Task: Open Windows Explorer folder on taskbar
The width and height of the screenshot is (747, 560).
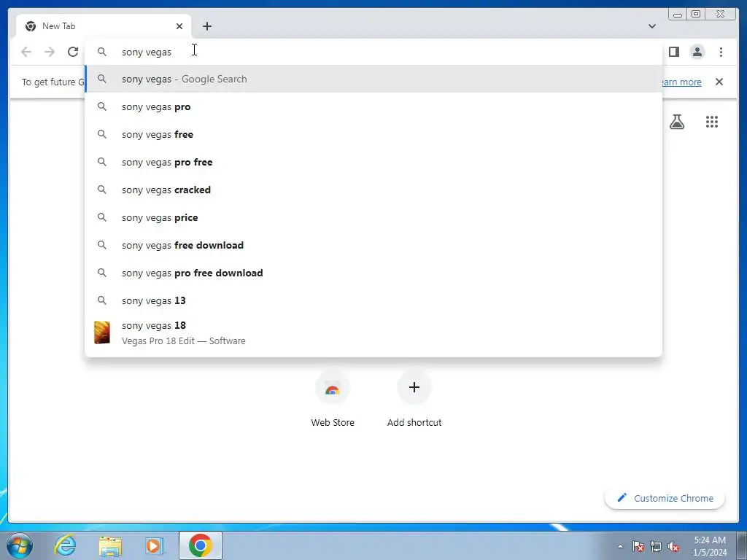Action: (110, 545)
